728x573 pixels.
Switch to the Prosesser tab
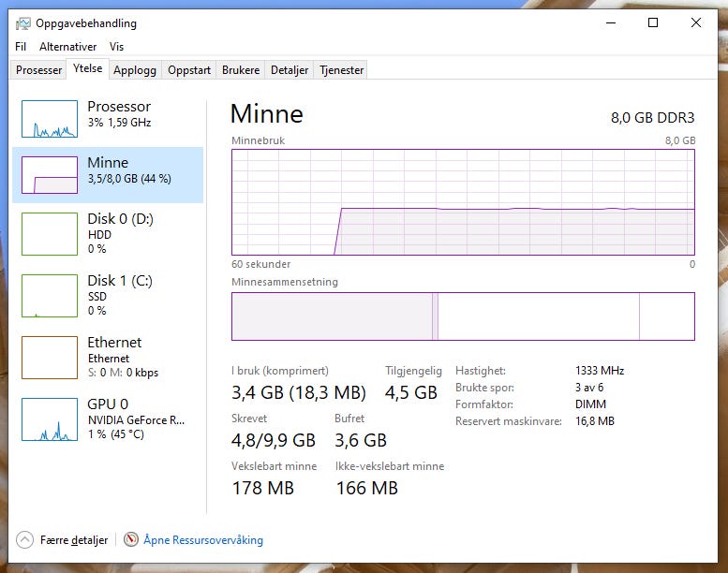click(x=38, y=70)
